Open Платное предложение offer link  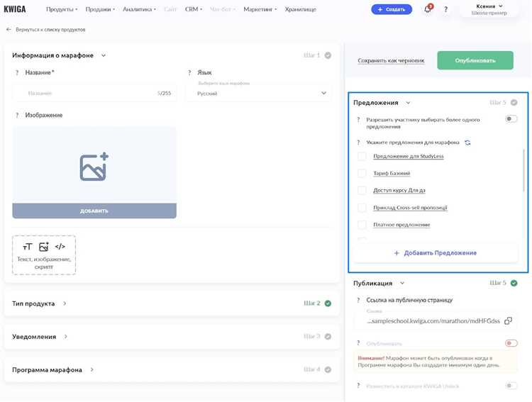(401, 225)
